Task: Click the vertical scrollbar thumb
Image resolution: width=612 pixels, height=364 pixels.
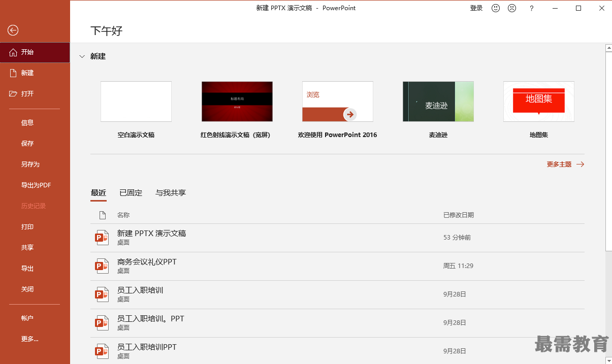Action: [609, 150]
